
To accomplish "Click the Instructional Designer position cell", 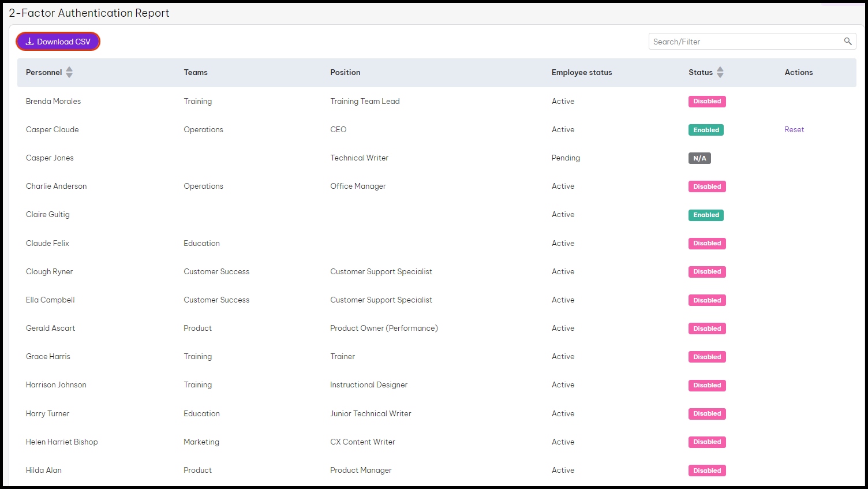I will click(369, 385).
